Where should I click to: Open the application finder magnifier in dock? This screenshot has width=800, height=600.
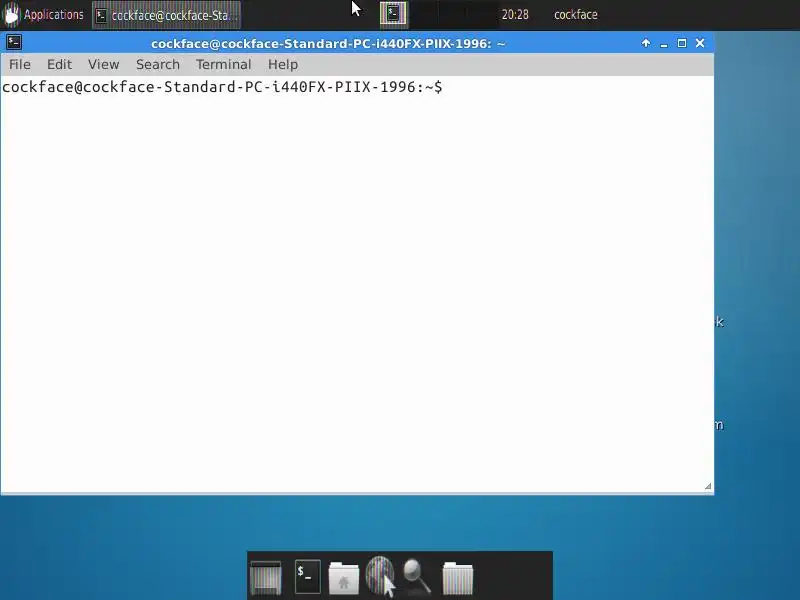pyautogui.click(x=417, y=577)
